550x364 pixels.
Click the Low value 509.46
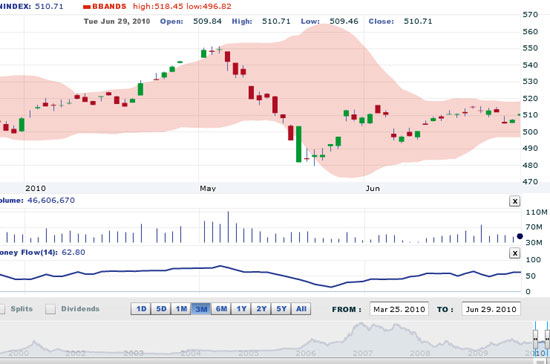[x=344, y=21]
